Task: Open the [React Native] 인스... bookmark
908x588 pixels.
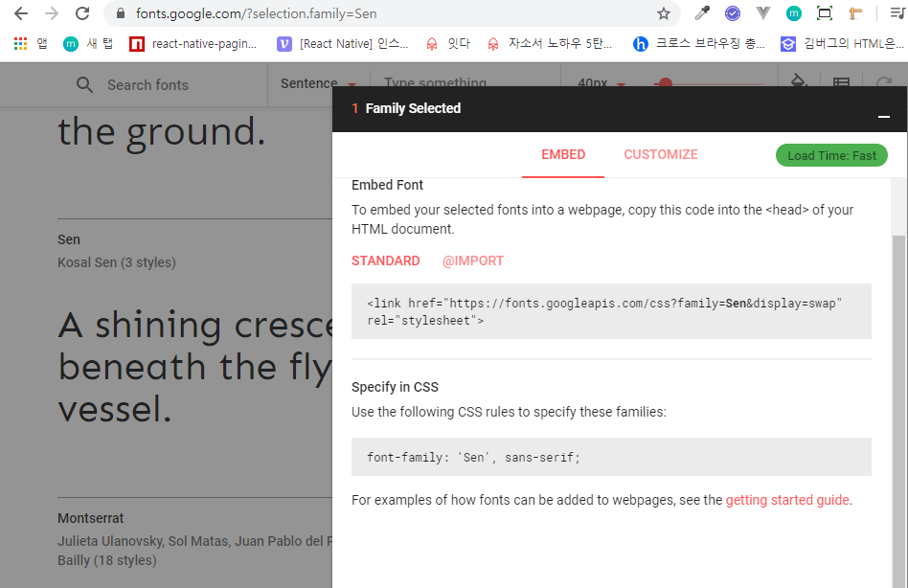Action: tap(343, 43)
